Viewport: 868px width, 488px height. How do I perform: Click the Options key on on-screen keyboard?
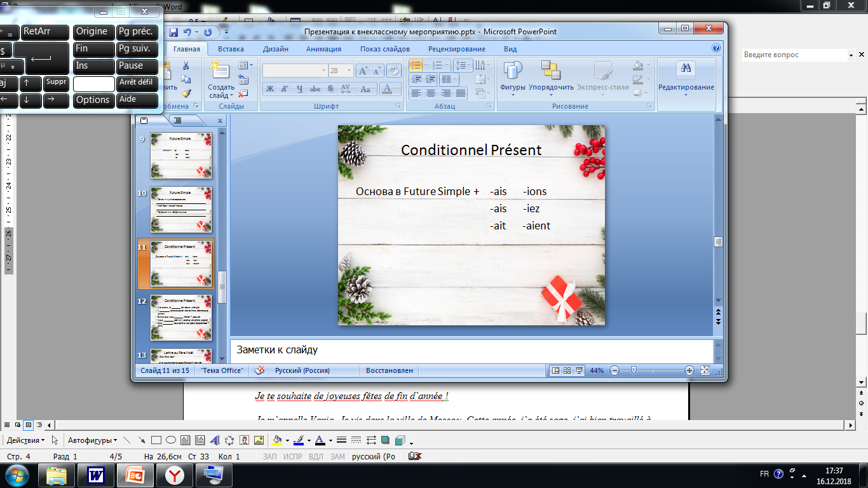(93, 100)
